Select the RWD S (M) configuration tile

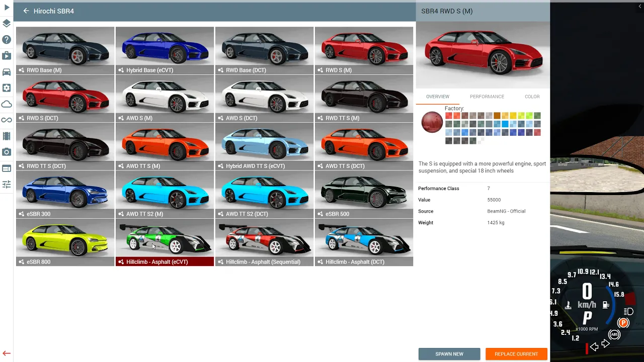tap(364, 50)
